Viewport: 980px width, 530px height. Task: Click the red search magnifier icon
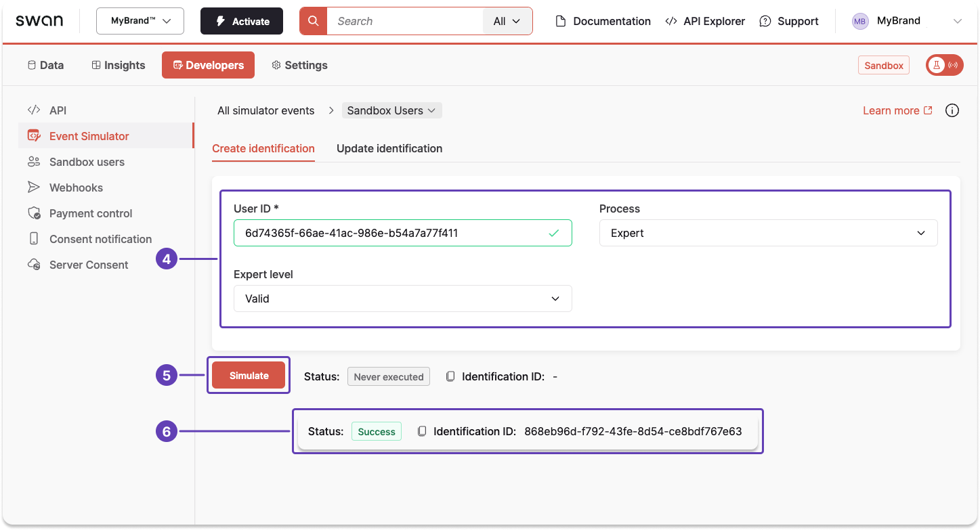(x=312, y=20)
